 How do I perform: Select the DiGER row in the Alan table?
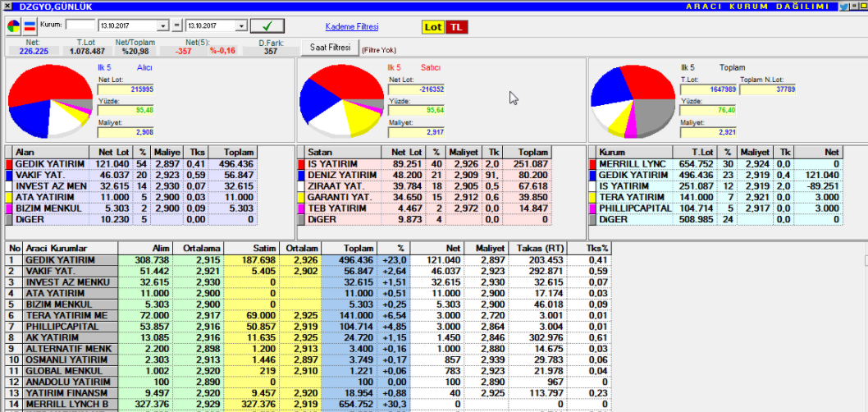pyautogui.click(x=132, y=219)
